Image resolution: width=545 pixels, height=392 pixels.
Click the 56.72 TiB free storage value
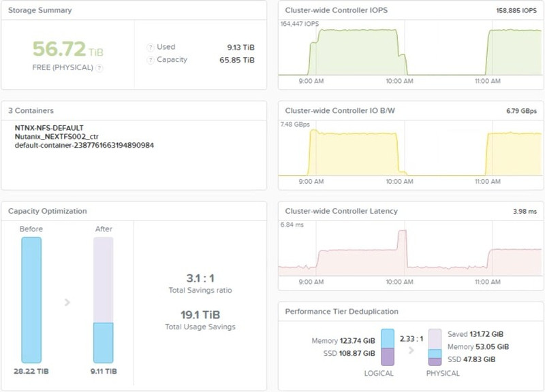click(x=67, y=49)
